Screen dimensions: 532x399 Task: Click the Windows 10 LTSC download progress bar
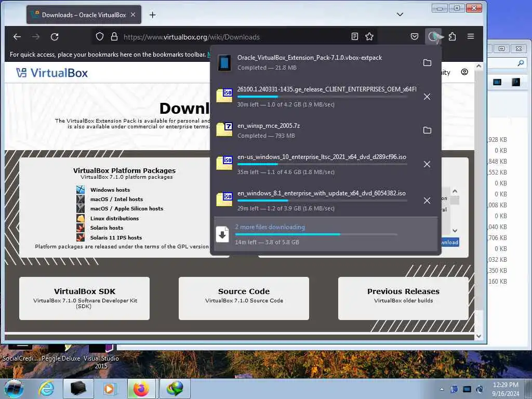tap(322, 164)
